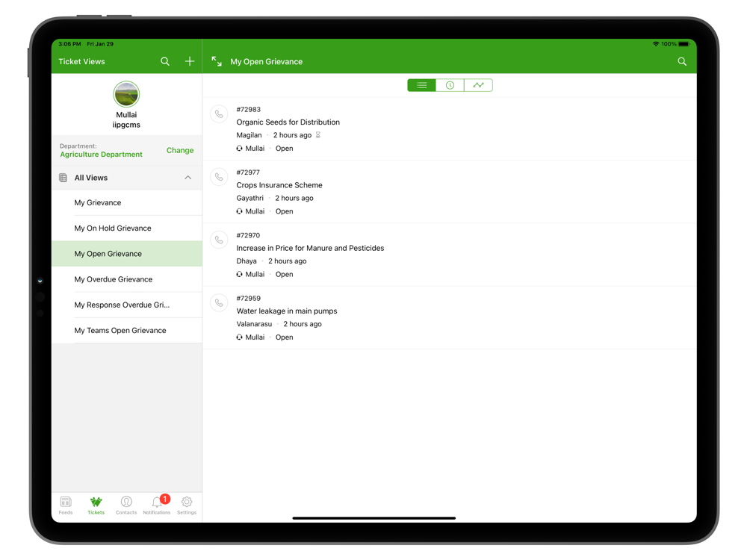This screenshot has width=747, height=560.
Task: Open the Tickets tab
Action: [x=96, y=505]
